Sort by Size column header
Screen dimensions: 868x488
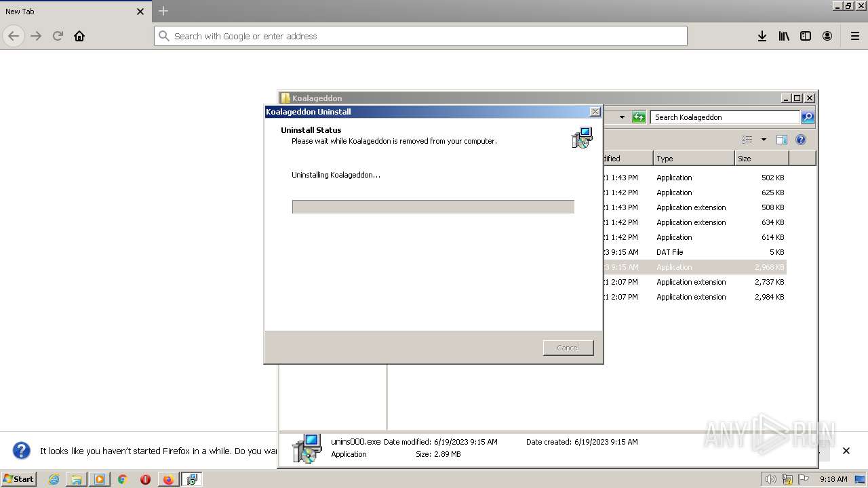pyautogui.click(x=762, y=159)
